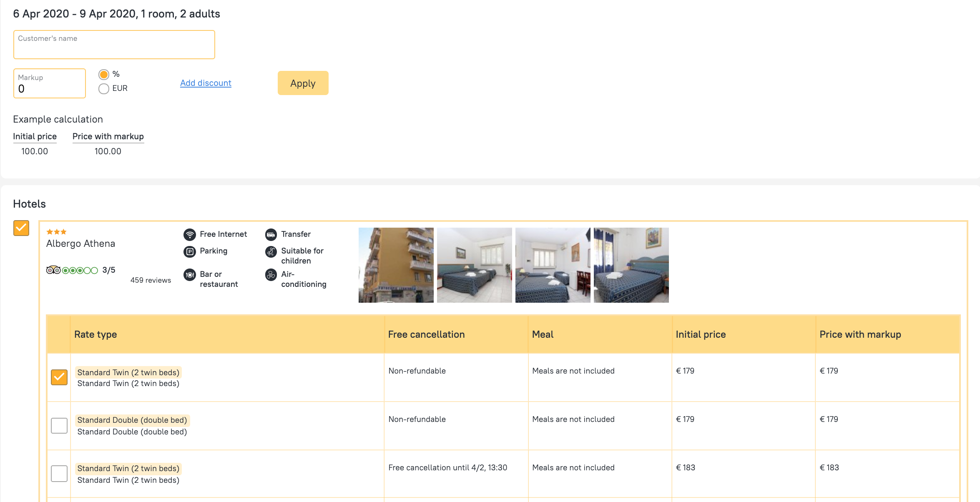The image size is (980, 502).
Task: Check the free-cancellation €183 Standard Twin checkbox
Action: [59, 474]
